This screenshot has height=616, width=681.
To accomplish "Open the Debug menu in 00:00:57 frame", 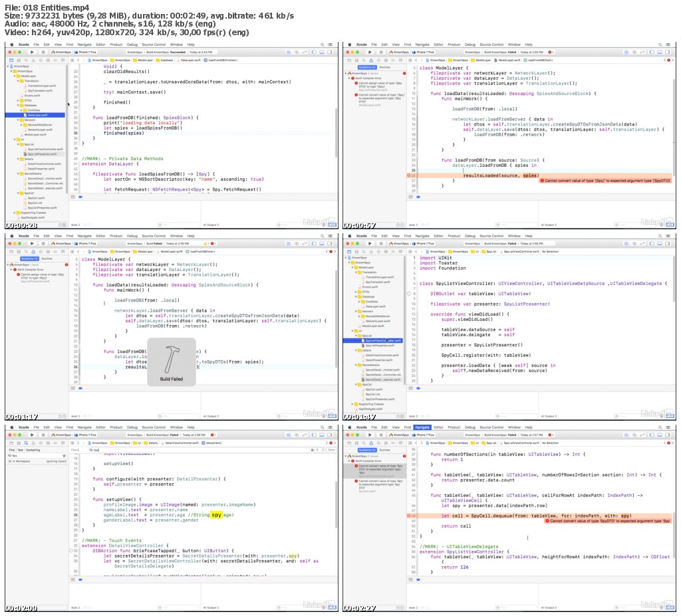I will coord(470,45).
